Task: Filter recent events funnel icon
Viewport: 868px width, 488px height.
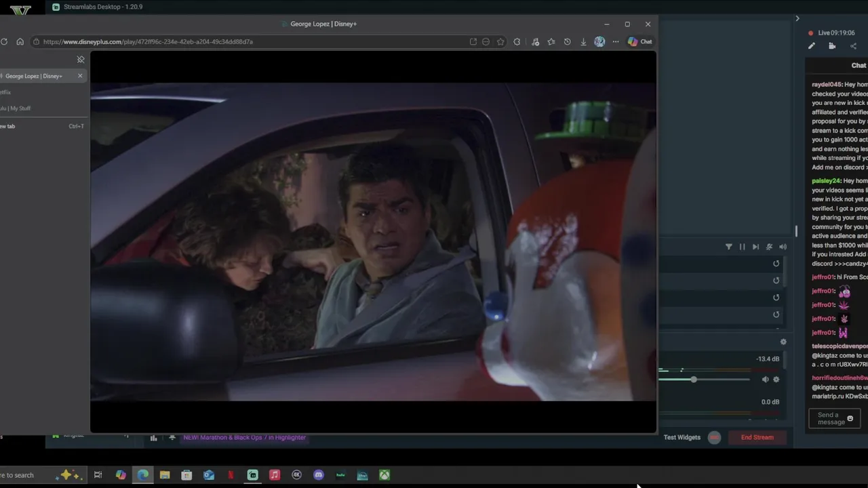Action: (x=729, y=247)
